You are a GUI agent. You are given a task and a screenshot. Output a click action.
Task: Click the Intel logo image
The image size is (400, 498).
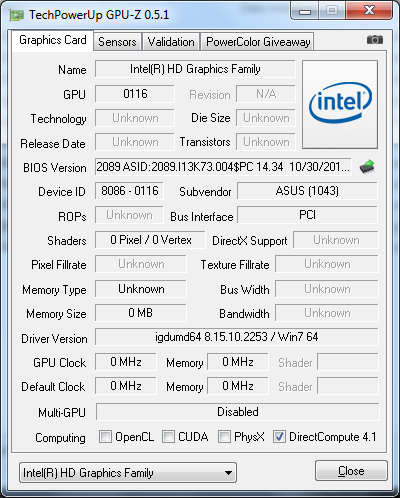pos(340,104)
